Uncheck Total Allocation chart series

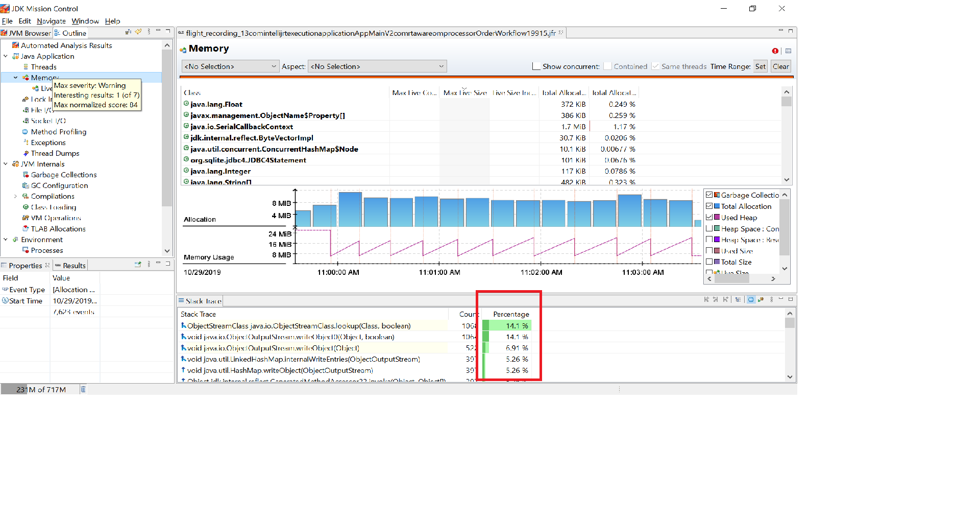(x=709, y=206)
